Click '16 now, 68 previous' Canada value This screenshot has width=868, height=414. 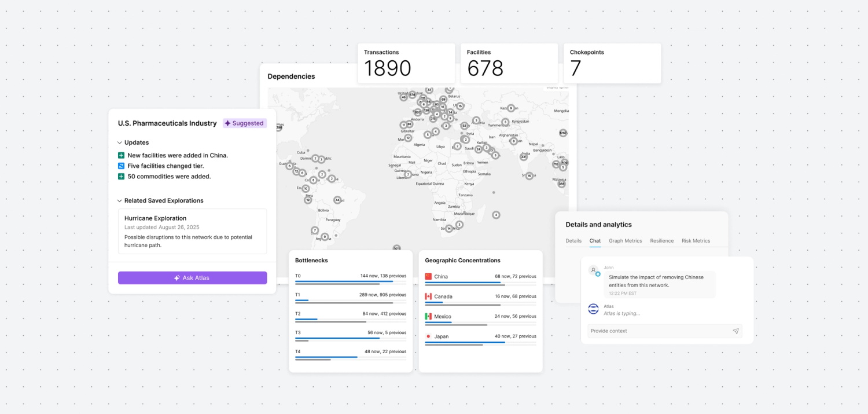pos(516,296)
